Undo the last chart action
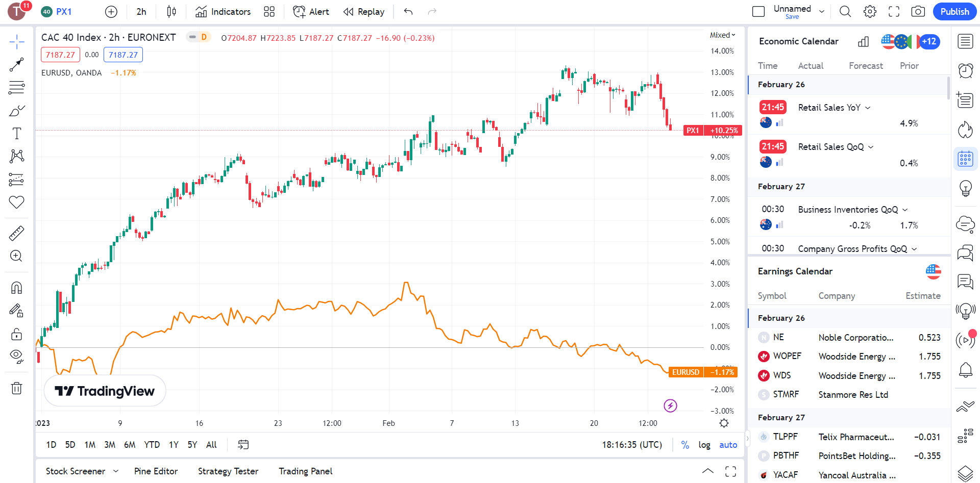Image resolution: width=980 pixels, height=483 pixels. (x=408, y=12)
